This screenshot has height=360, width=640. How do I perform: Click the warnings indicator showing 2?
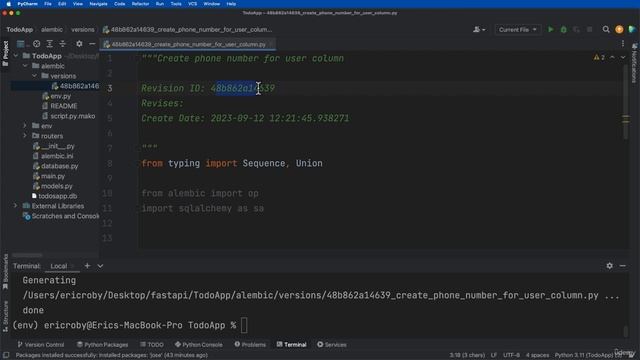point(599,58)
